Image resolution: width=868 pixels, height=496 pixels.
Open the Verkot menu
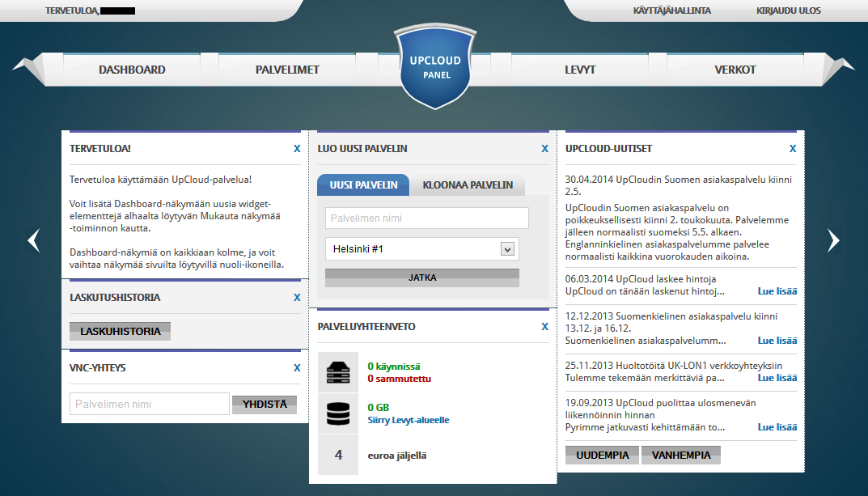[735, 70]
